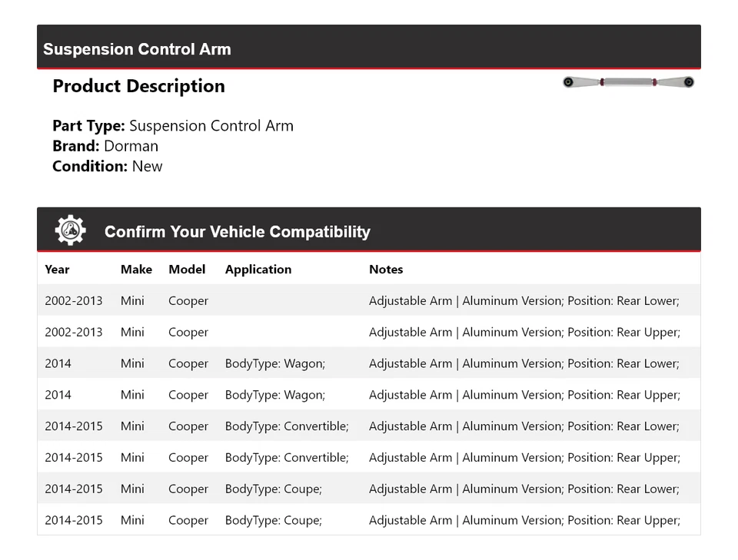Screen dimensions: 738x560
Task: Select the 2014 Wagon Rear Lower row
Action: [x=369, y=363]
